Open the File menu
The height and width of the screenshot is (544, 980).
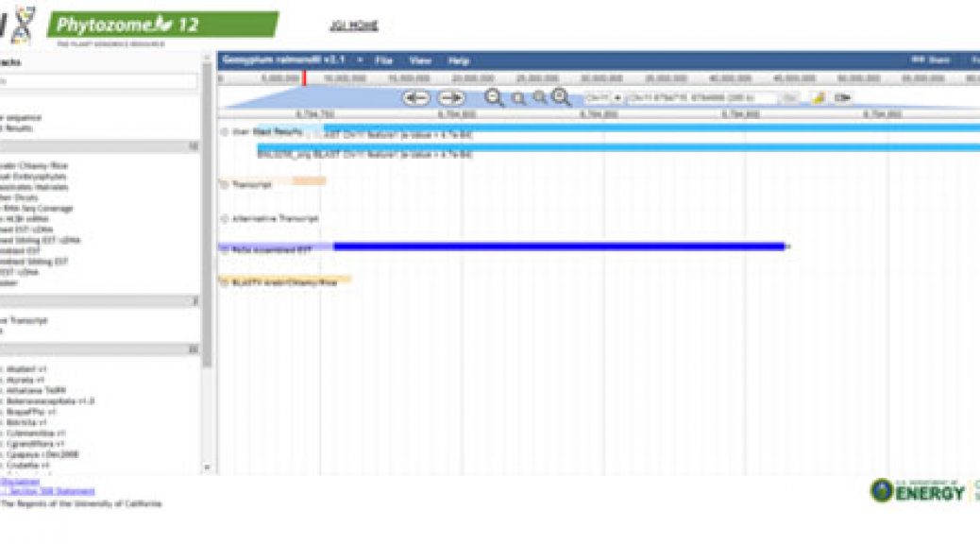tap(383, 60)
